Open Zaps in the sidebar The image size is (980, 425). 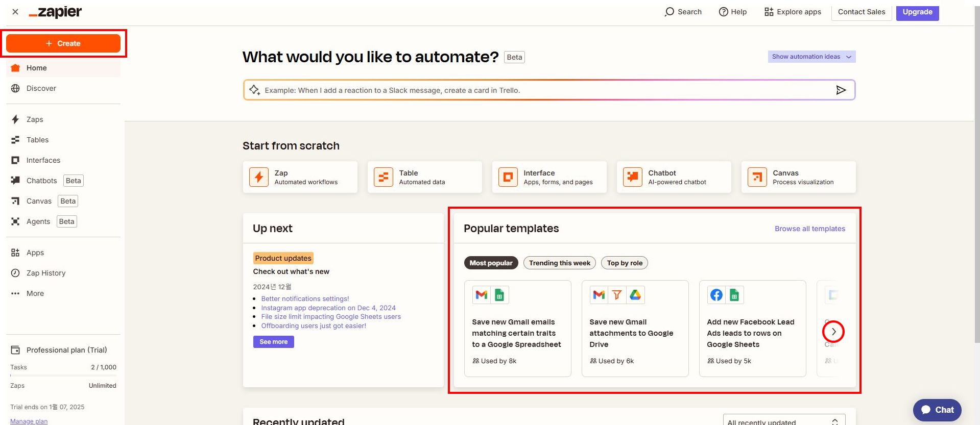[63, 119]
